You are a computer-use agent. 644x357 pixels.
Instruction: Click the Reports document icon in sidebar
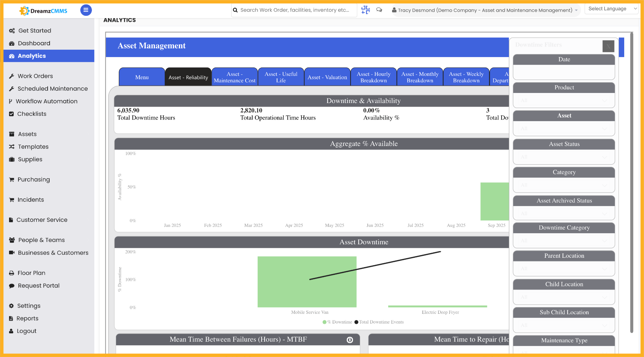tap(12, 318)
